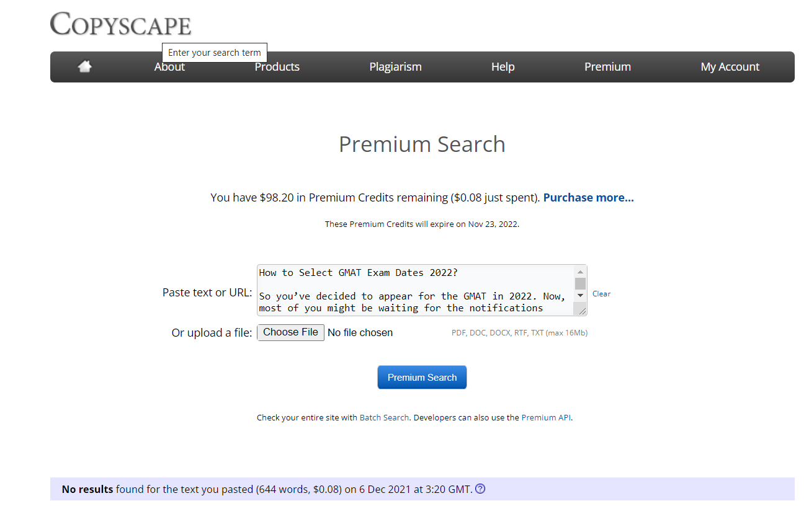Click the 'Or upload a file:' label
Image resolution: width=809 pixels, height=532 pixels.
point(212,333)
